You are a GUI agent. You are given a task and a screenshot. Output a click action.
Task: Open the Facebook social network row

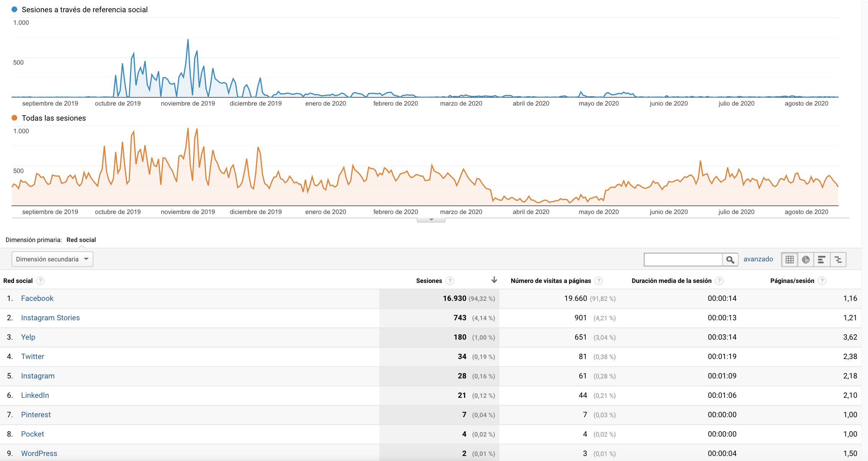tap(37, 298)
